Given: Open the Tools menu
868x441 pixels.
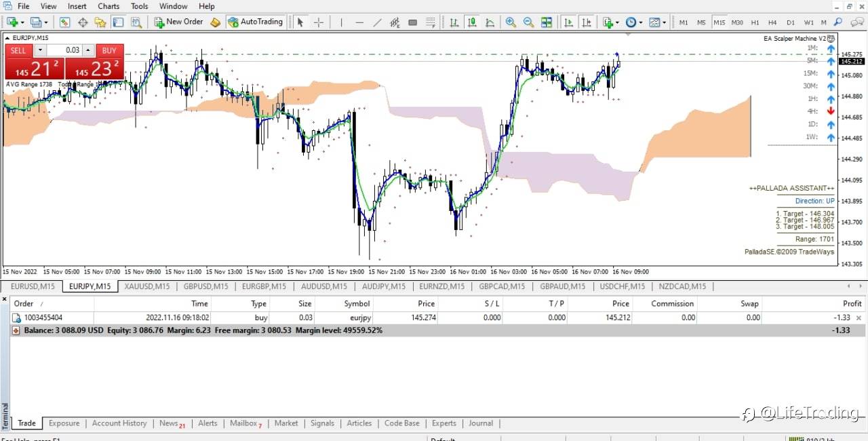Looking at the screenshot, I should (140, 6).
